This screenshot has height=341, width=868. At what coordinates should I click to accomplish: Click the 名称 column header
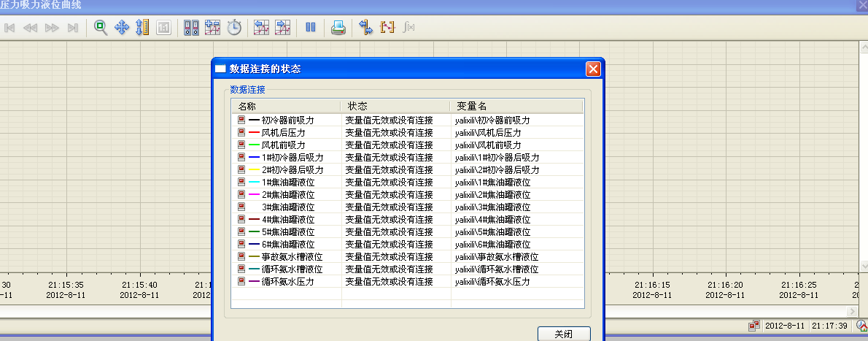248,106
